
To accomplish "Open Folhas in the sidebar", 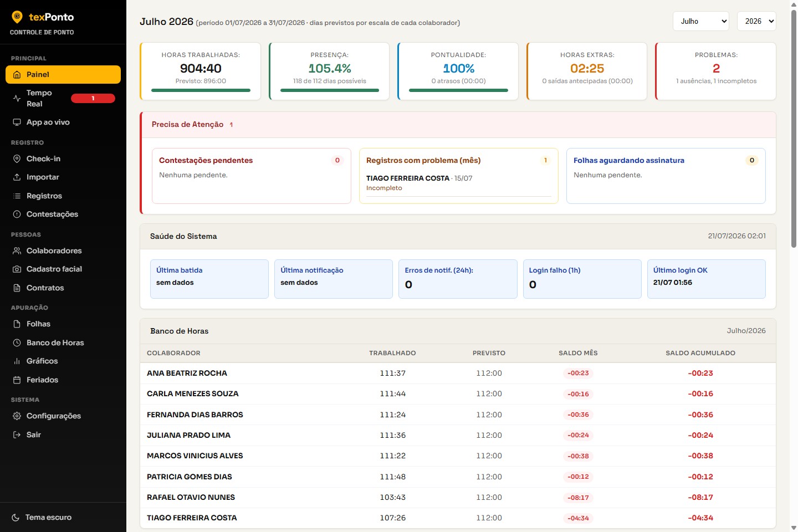I will point(63,324).
